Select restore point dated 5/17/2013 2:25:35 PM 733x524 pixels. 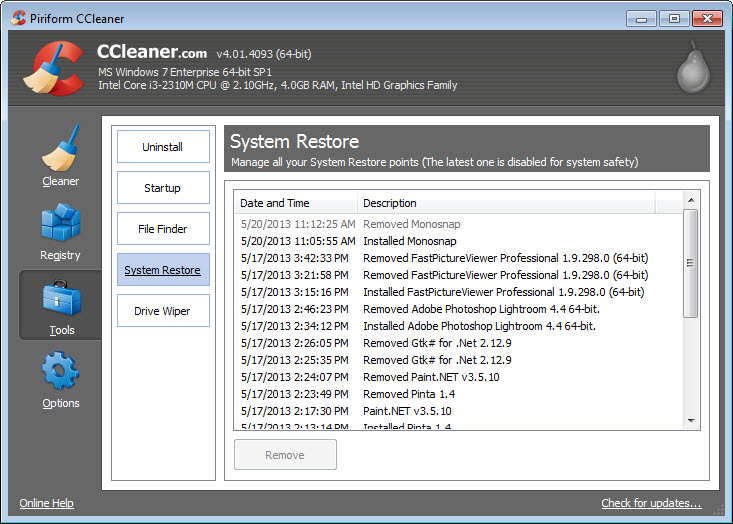458,360
